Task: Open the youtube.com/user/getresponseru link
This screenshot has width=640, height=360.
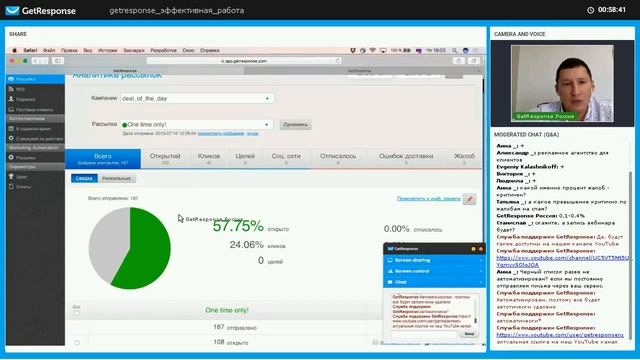Action: point(560,335)
